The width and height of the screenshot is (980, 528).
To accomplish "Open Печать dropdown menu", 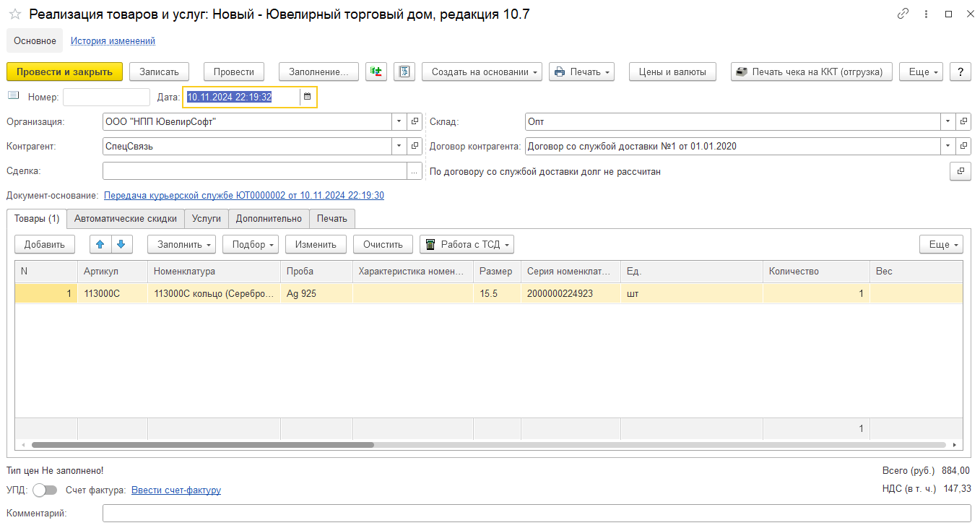I will [x=581, y=72].
